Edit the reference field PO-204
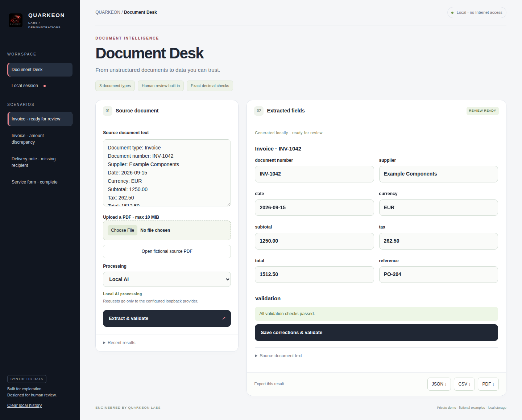The height and width of the screenshot is (420, 522). coord(438,275)
